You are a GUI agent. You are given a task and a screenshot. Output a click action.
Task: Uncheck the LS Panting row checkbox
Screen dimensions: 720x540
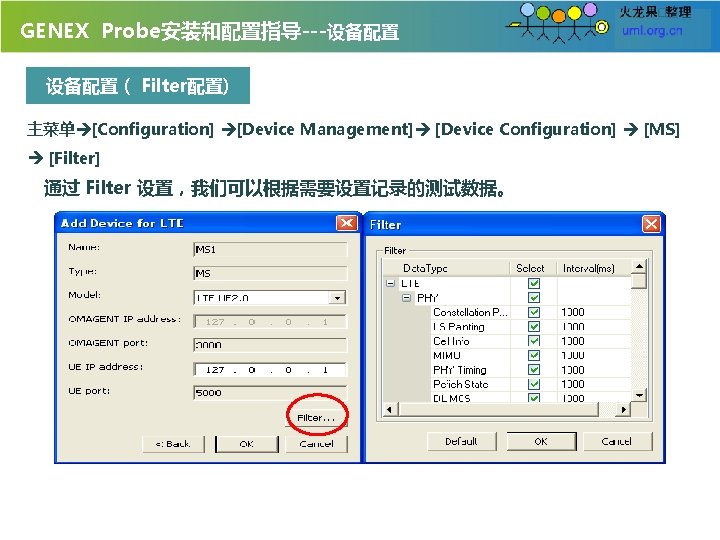point(534,326)
